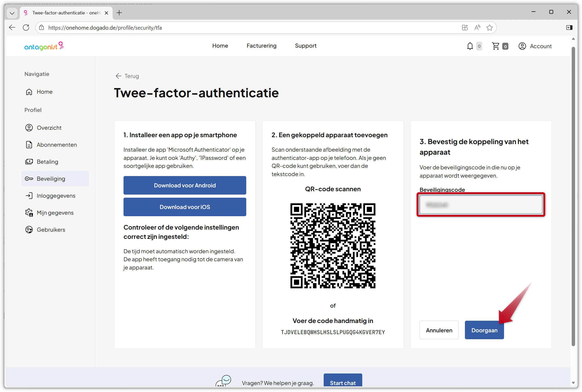Click the Beveiligingscode input field
Viewport: 582px width, 392px height.
coord(481,205)
